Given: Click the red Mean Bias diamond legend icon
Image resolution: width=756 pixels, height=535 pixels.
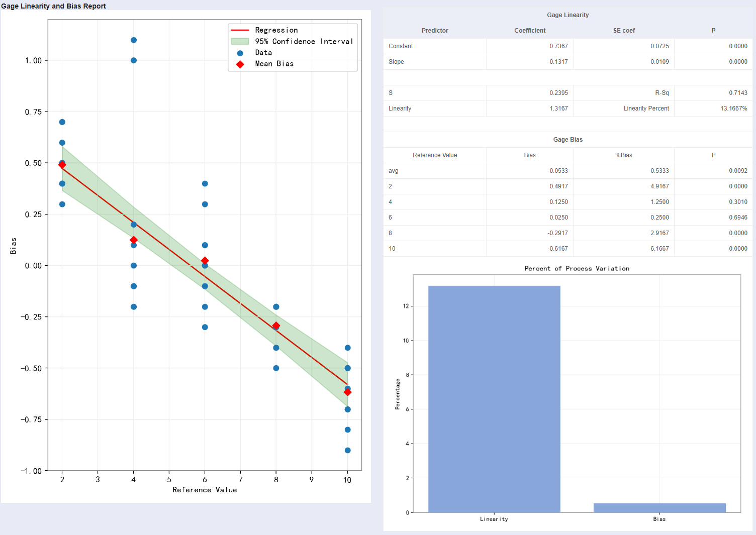Looking at the screenshot, I should 240,64.
